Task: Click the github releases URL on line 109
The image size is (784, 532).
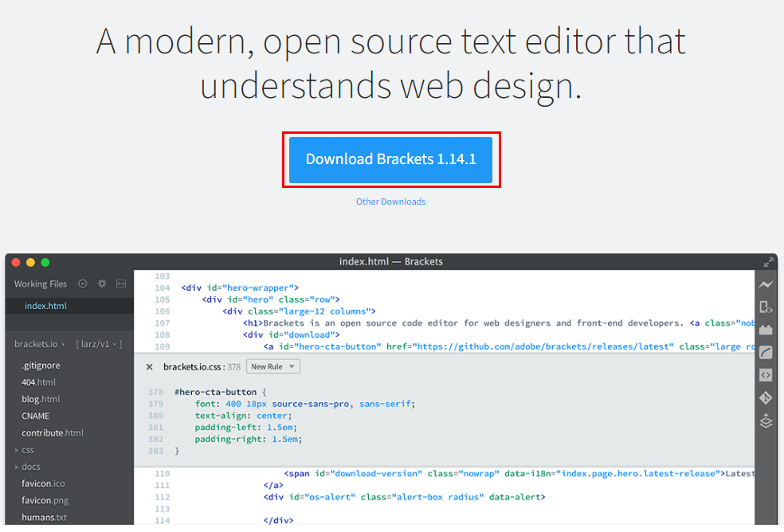Action: [x=543, y=346]
